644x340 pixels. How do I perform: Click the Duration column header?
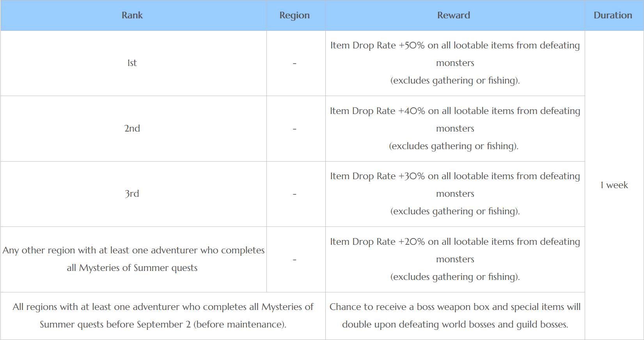613,15
